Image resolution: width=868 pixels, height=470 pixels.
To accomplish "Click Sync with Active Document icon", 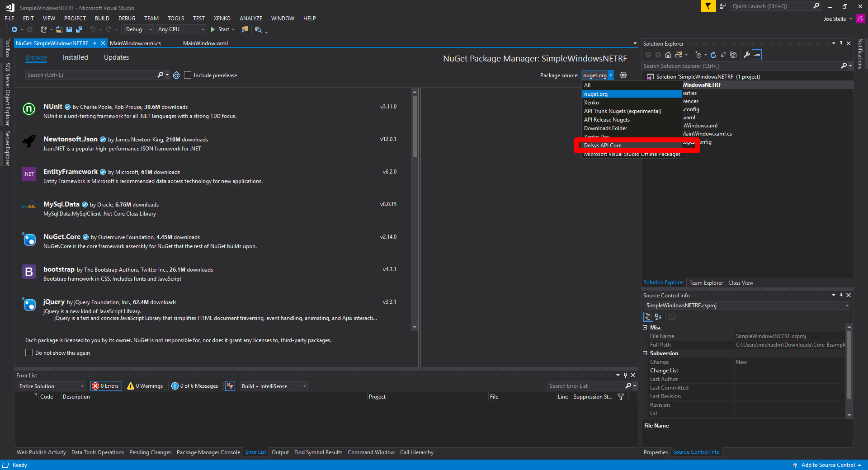I will [678, 55].
